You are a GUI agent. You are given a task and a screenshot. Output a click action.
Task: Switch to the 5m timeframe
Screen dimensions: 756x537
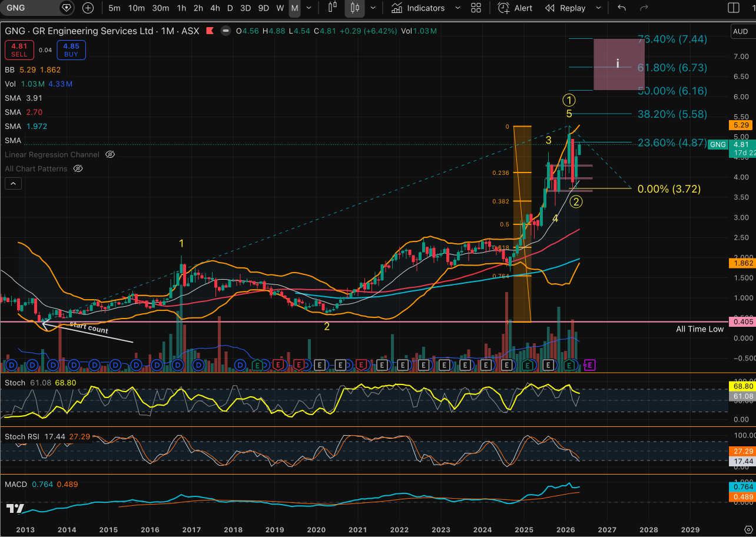click(115, 8)
